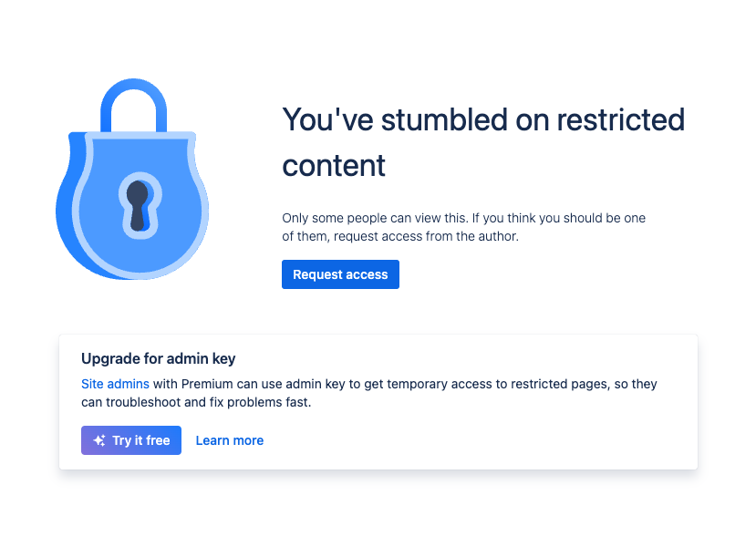Click the word "content" in the heading
The image size is (756, 547).
click(334, 166)
